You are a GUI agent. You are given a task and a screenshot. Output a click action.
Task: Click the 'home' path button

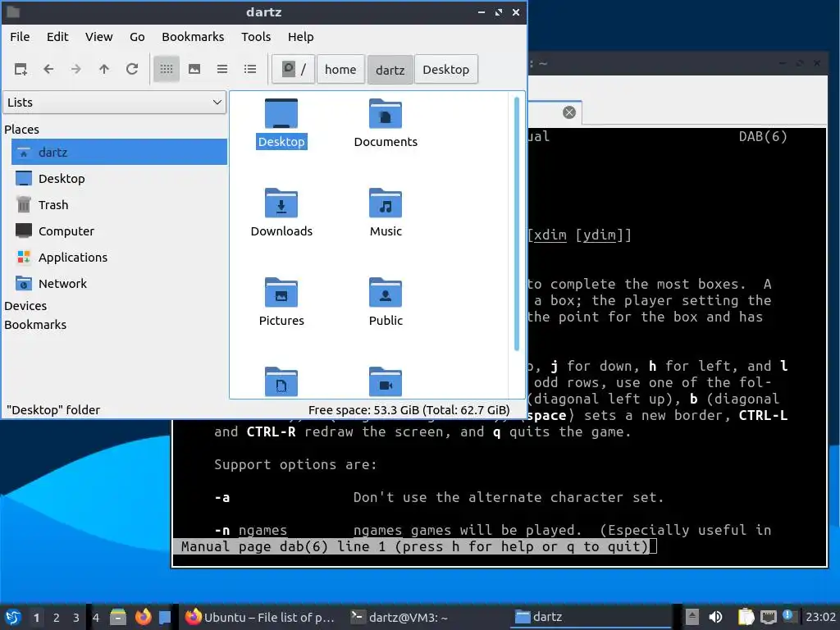[340, 69]
